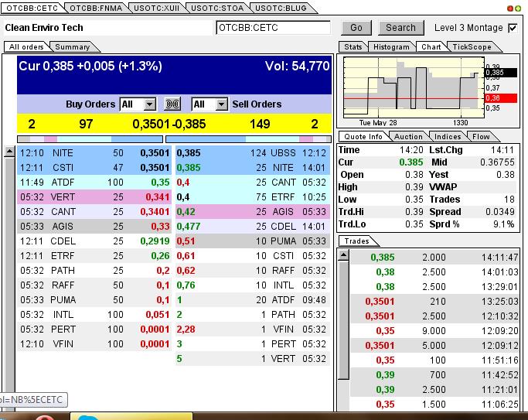Open the Auction tab
Image resolution: width=528 pixels, height=420 pixels.
(x=408, y=137)
